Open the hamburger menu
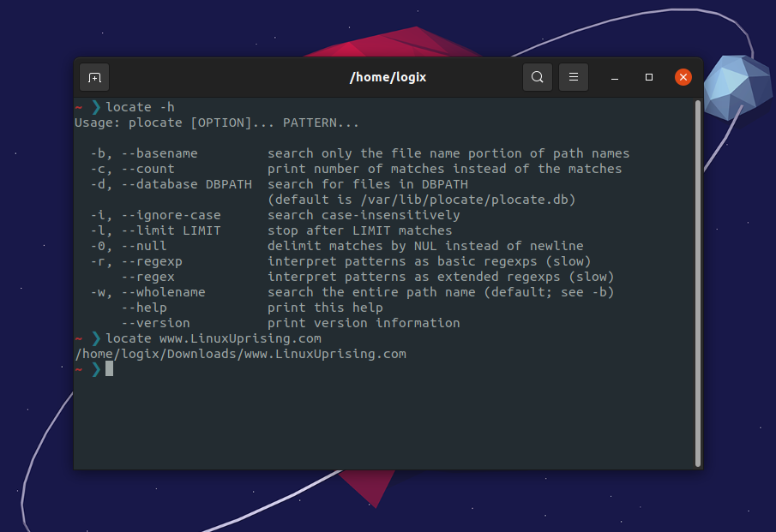This screenshot has height=532, width=776. point(574,77)
